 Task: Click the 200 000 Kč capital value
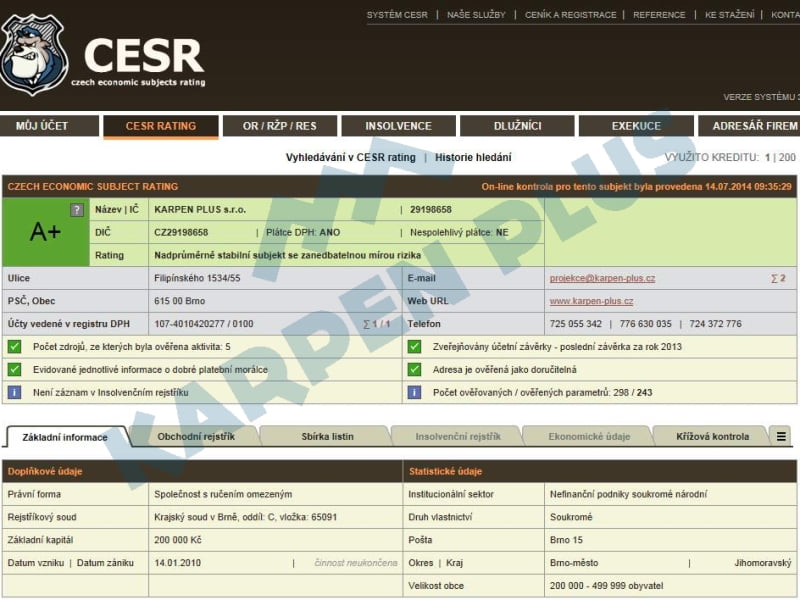178,540
